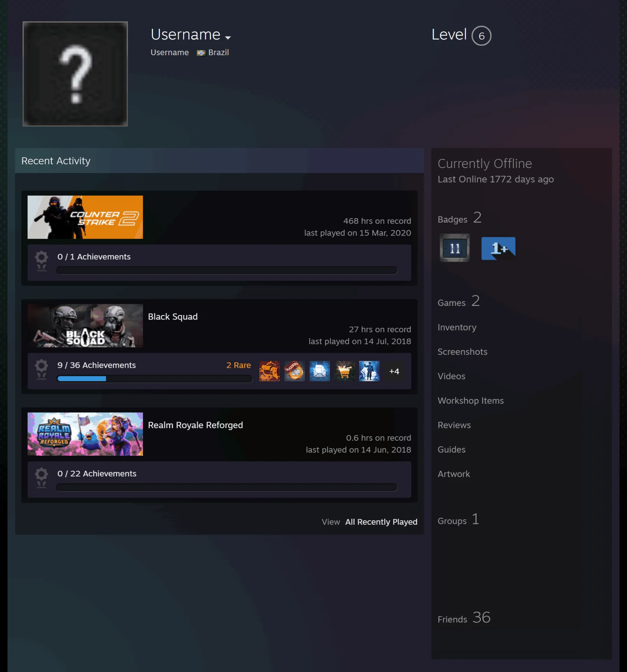The width and height of the screenshot is (627, 672).
Task: Click the Black Squad achievement progress bar
Action: pos(154,379)
